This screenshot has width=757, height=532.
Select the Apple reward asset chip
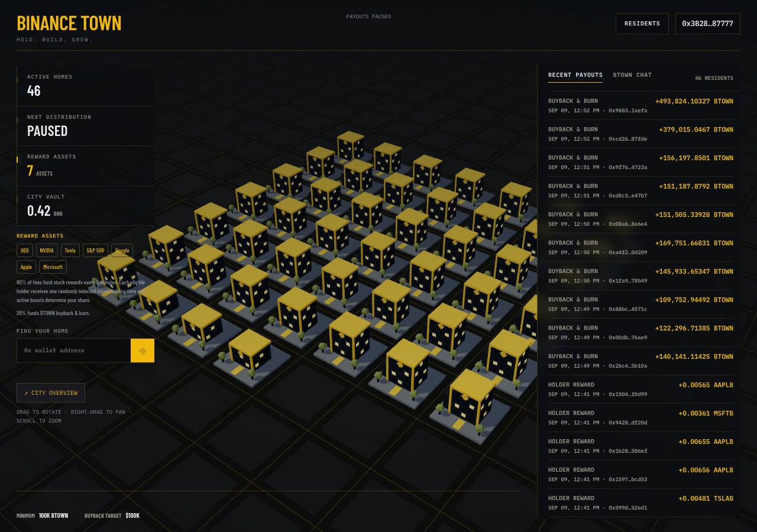point(27,267)
